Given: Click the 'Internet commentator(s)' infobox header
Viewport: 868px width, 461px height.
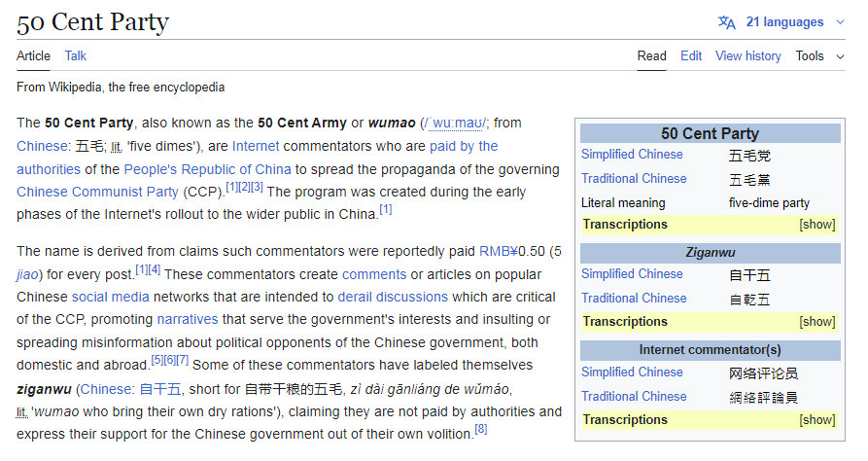Looking at the screenshot, I should pyautogui.click(x=711, y=350).
